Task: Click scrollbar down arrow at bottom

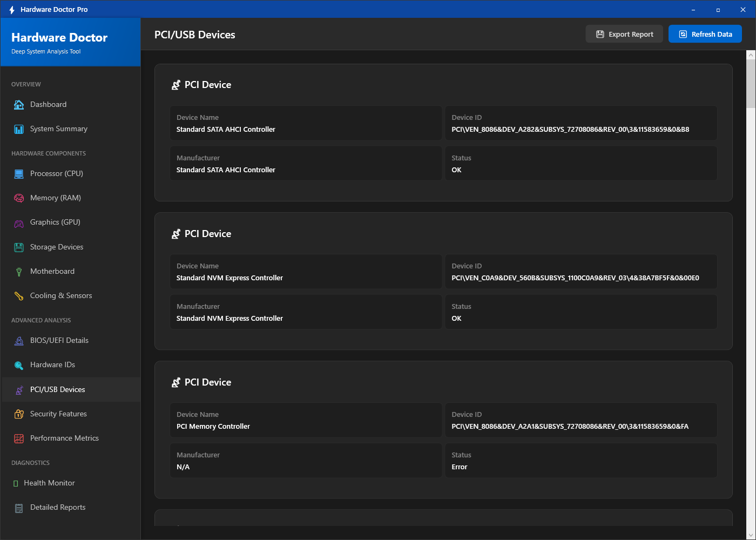Action: [x=751, y=535]
